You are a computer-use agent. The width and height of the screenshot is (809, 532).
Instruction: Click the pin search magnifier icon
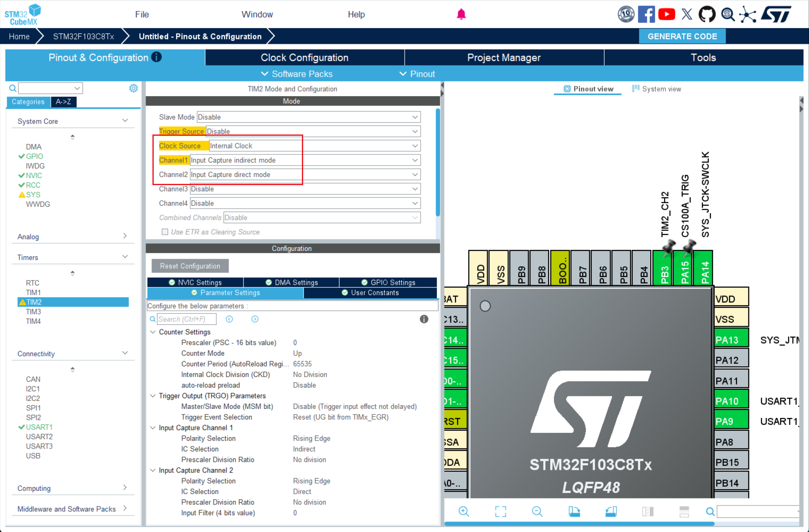pos(710,511)
